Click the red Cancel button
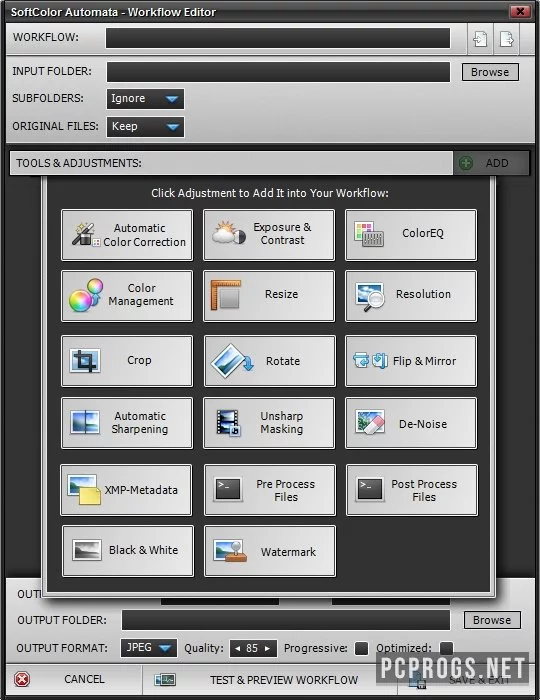This screenshot has height=700, width=540. point(74,679)
